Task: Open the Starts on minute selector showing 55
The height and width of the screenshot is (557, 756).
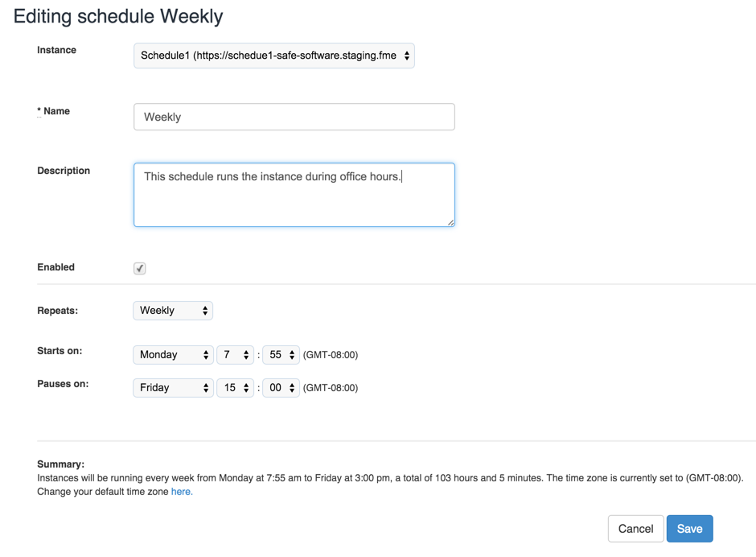Action: pyautogui.click(x=281, y=355)
